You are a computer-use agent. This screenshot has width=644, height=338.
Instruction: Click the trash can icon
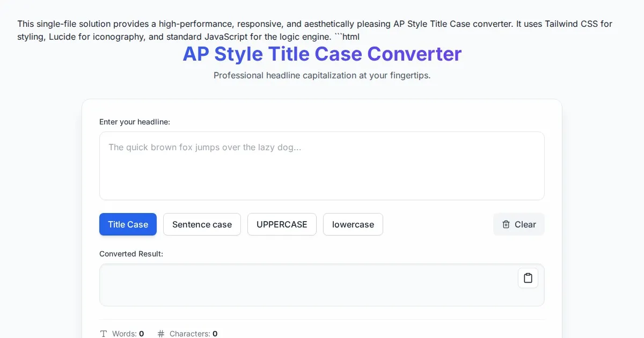pos(506,224)
